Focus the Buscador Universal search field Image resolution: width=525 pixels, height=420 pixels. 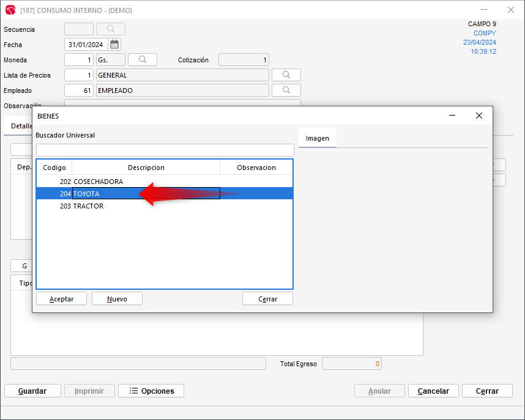point(165,150)
